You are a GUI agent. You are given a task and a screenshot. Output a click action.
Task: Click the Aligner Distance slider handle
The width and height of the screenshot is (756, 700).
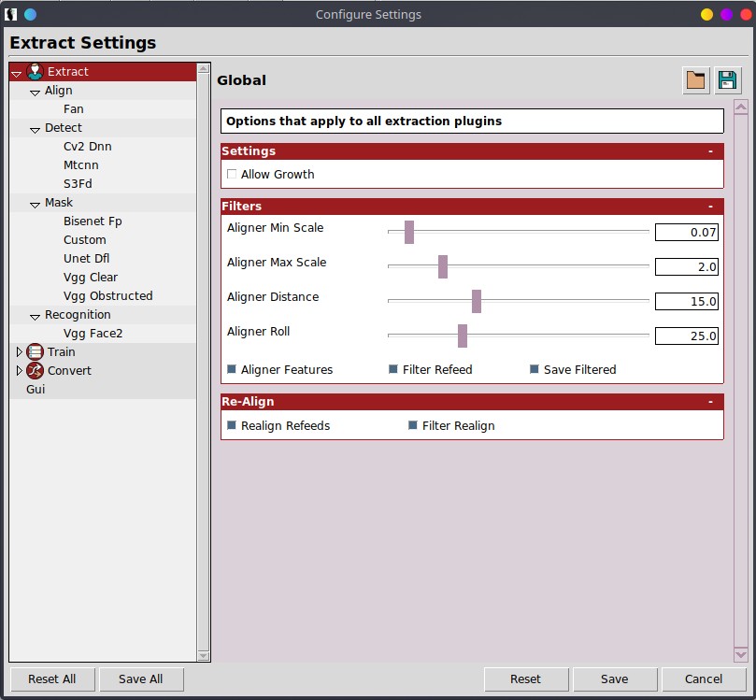tap(477, 301)
